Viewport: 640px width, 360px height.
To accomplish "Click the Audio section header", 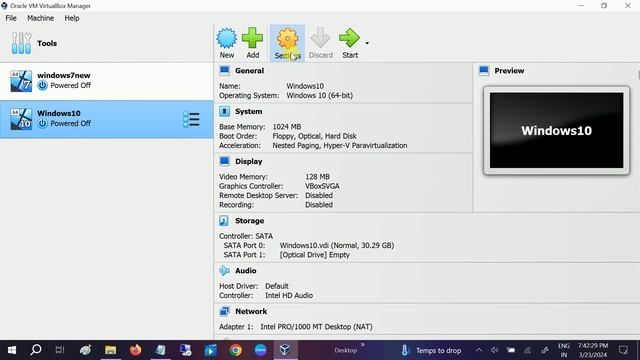I will pyautogui.click(x=246, y=271).
